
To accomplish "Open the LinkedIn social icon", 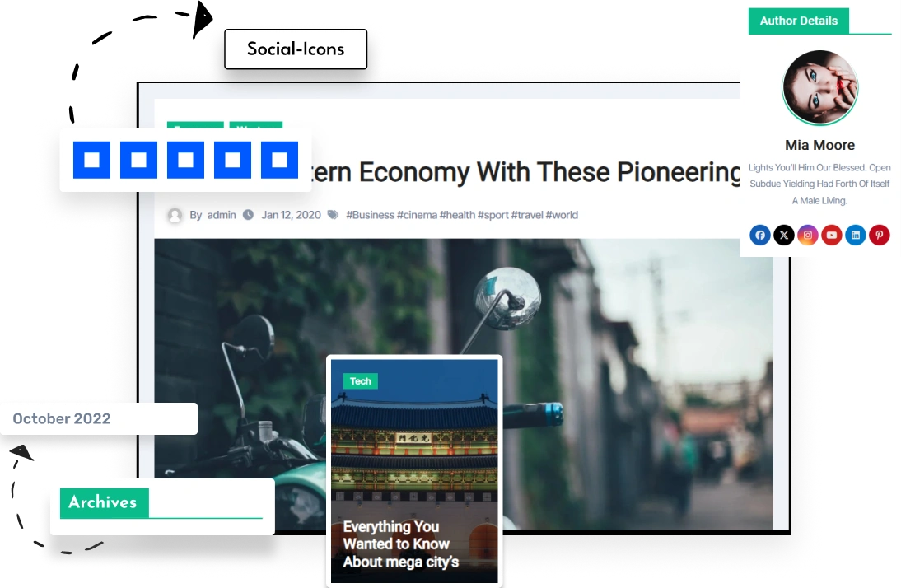I will point(855,235).
